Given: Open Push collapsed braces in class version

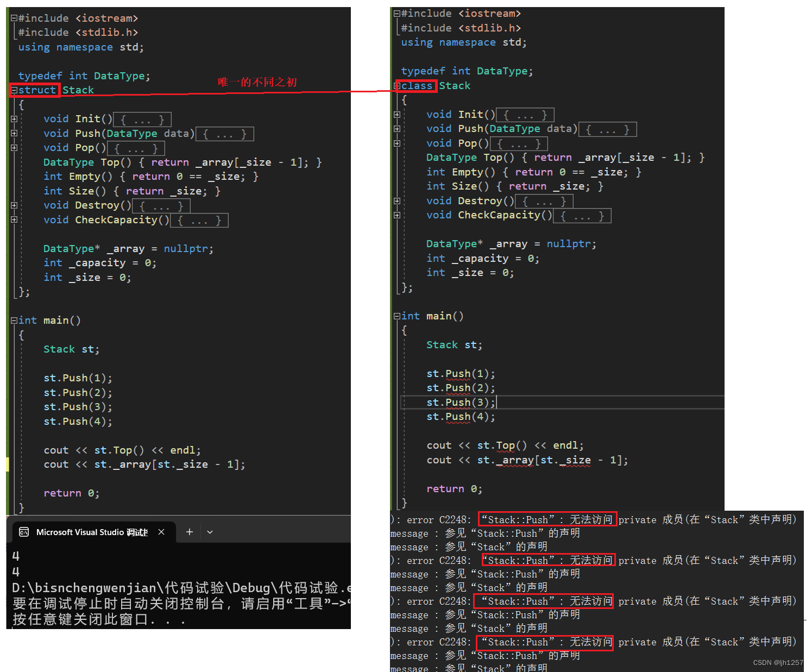Looking at the screenshot, I should [x=608, y=129].
